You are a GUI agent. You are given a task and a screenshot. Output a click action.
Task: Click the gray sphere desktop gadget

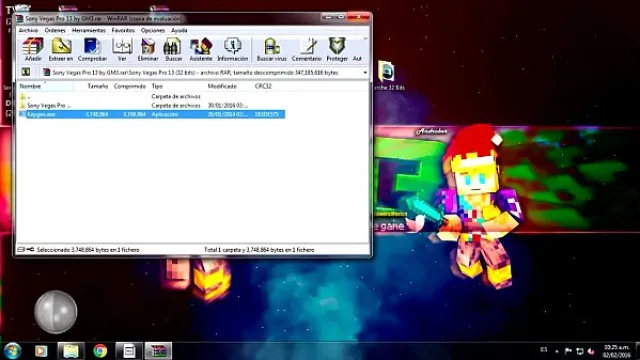56,312
